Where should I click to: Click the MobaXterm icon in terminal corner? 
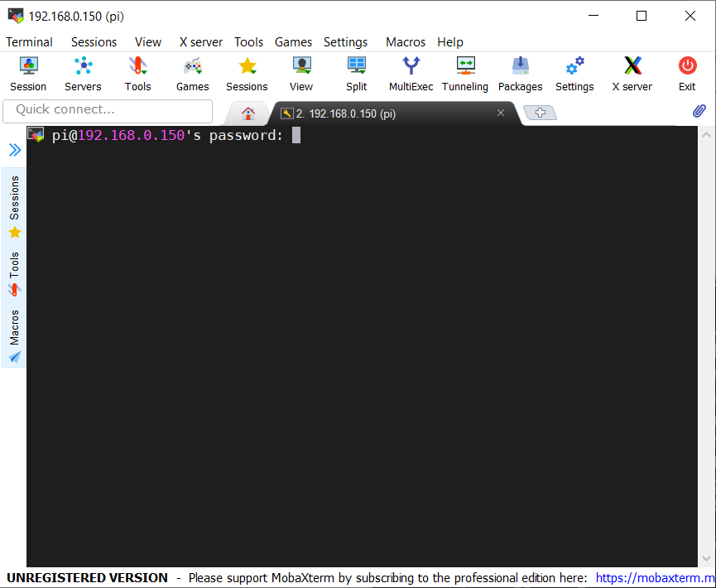pyautogui.click(x=36, y=135)
